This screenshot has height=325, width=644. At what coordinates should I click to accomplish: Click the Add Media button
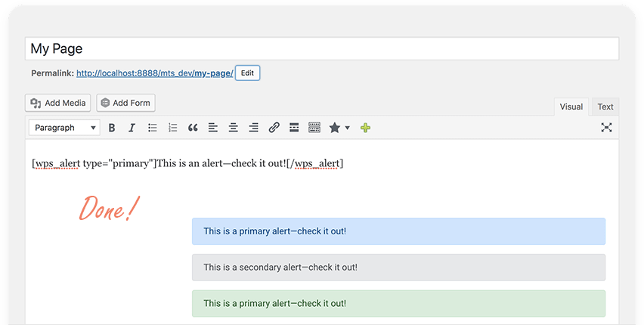58,103
